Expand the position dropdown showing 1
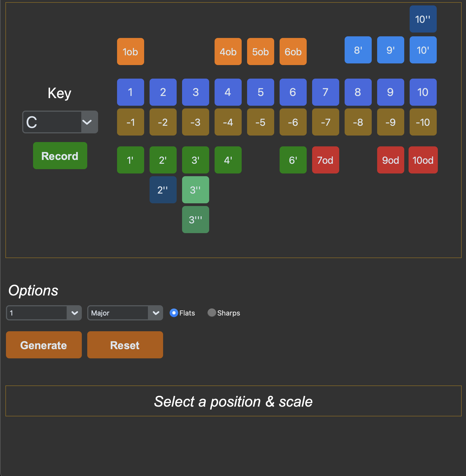Screen dimensions: 466x476 pos(44,313)
